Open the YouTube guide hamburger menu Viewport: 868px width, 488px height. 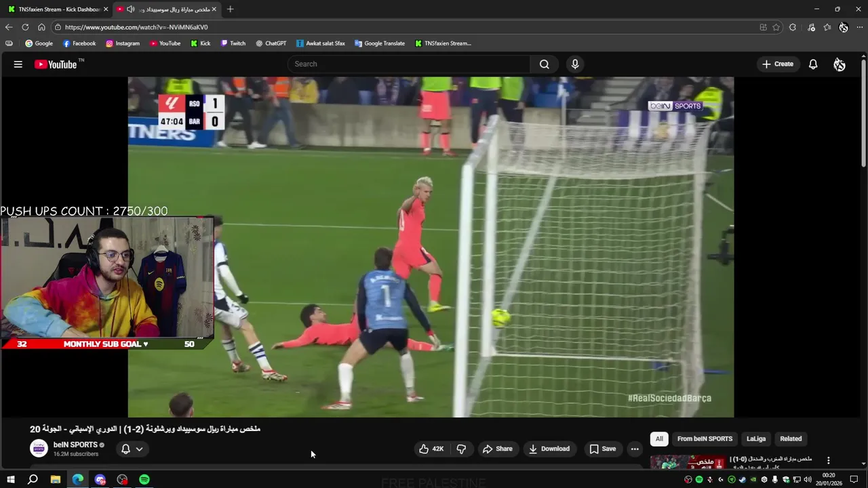[x=18, y=64]
